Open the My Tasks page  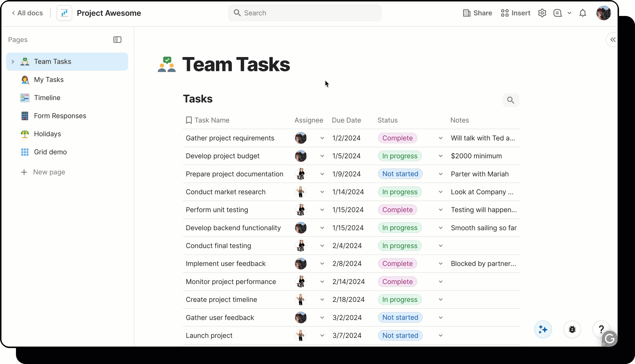coord(67,80)
